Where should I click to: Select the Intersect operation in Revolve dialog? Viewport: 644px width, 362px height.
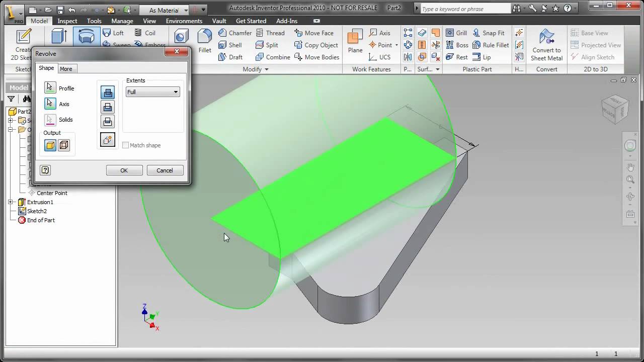tap(108, 121)
